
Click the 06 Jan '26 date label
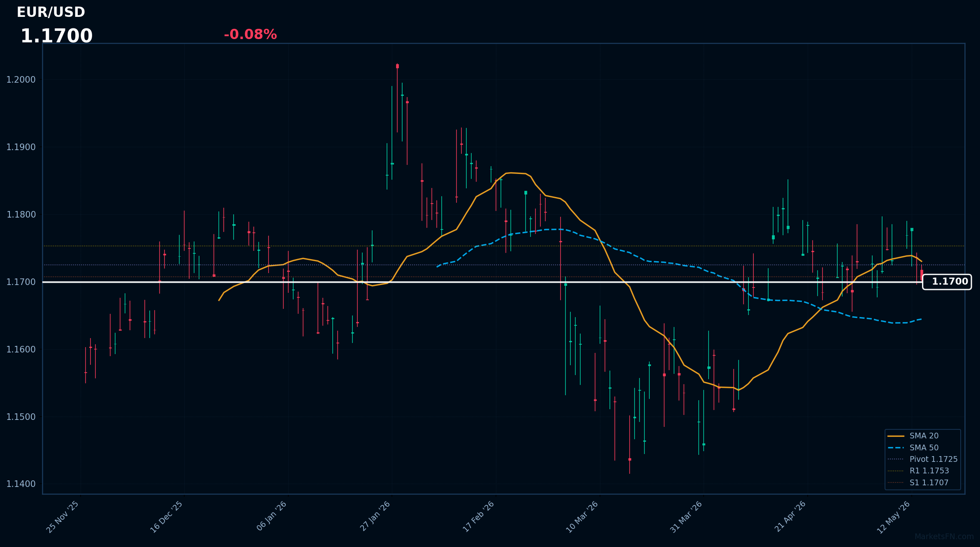point(271,516)
